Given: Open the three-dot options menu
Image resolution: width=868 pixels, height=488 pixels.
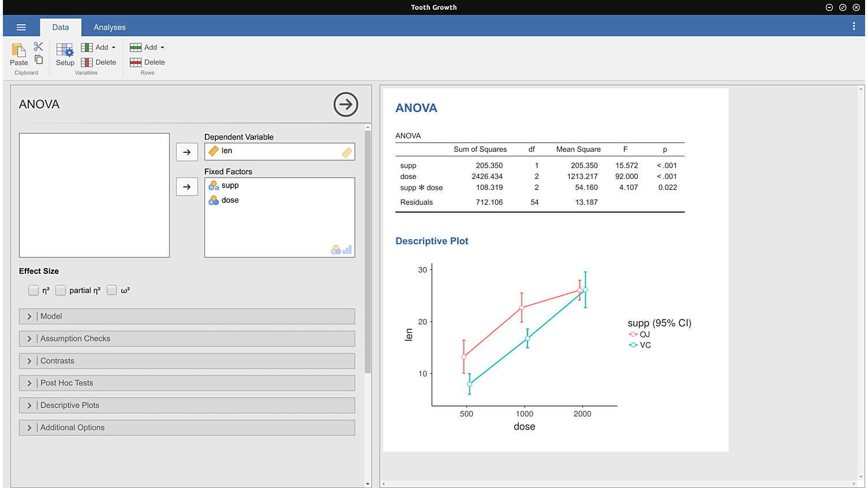Looking at the screenshot, I should point(854,27).
